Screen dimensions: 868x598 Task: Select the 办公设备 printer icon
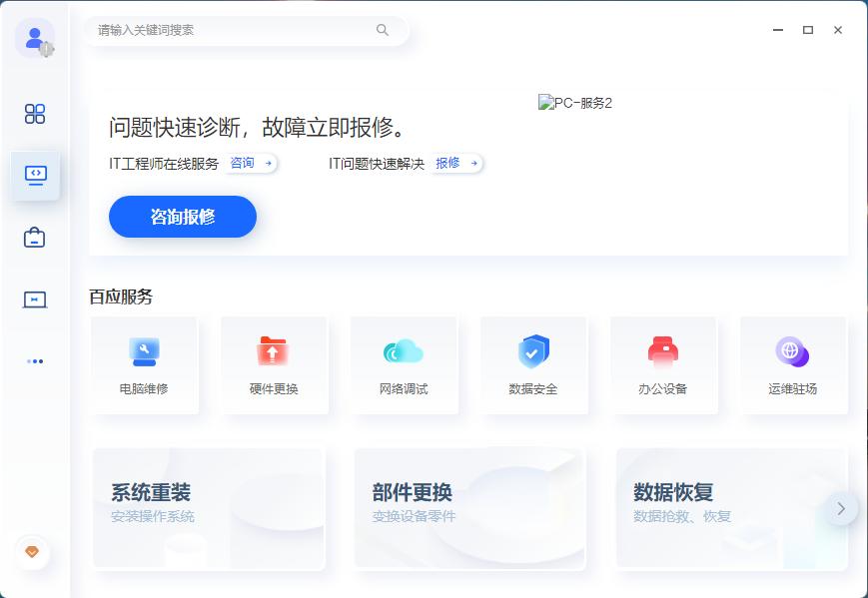point(662,351)
